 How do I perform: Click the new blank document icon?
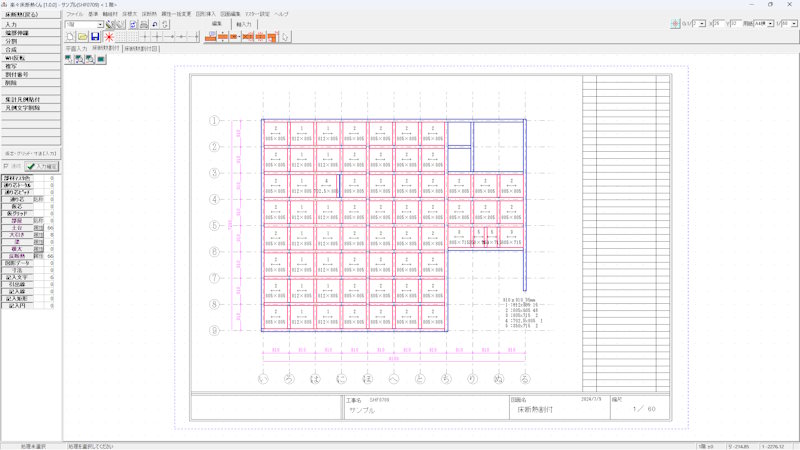(x=70, y=37)
